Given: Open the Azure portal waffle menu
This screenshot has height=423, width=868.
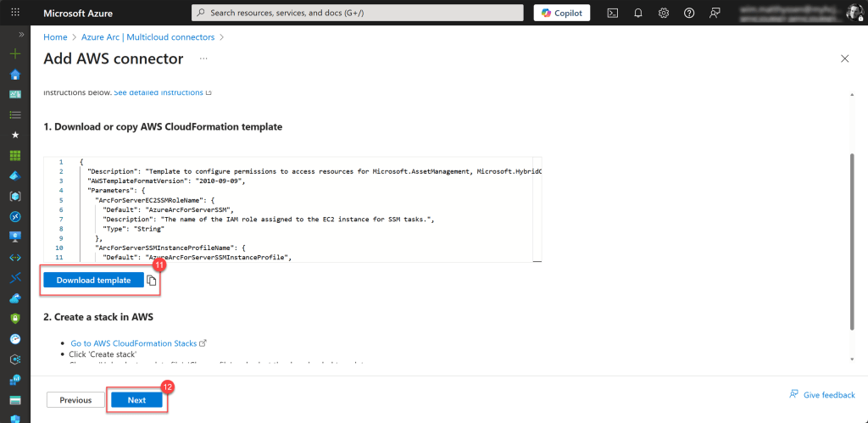Looking at the screenshot, I should point(14,13).
